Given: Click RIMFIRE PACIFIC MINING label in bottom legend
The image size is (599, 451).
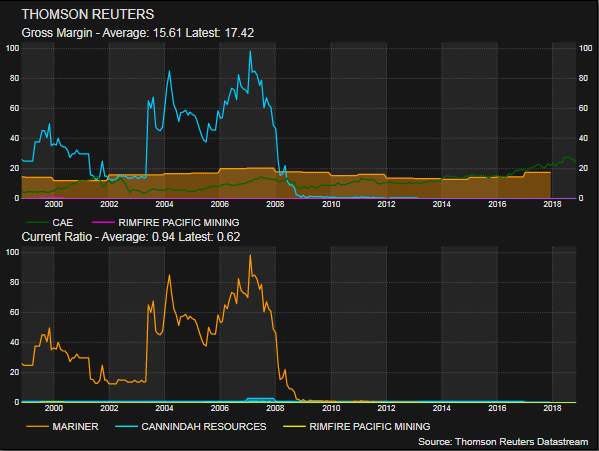Looking at the screenshot, I should [x=370, y=427].
